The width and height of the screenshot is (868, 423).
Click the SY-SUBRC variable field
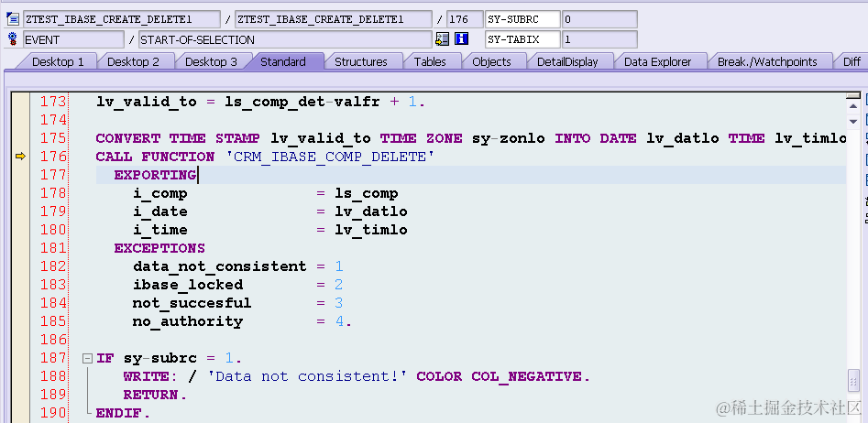pyautogui.click(x=522, y=19)
